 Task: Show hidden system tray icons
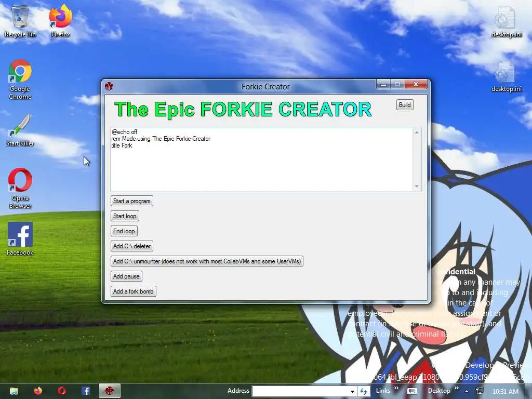pos(467,391)
